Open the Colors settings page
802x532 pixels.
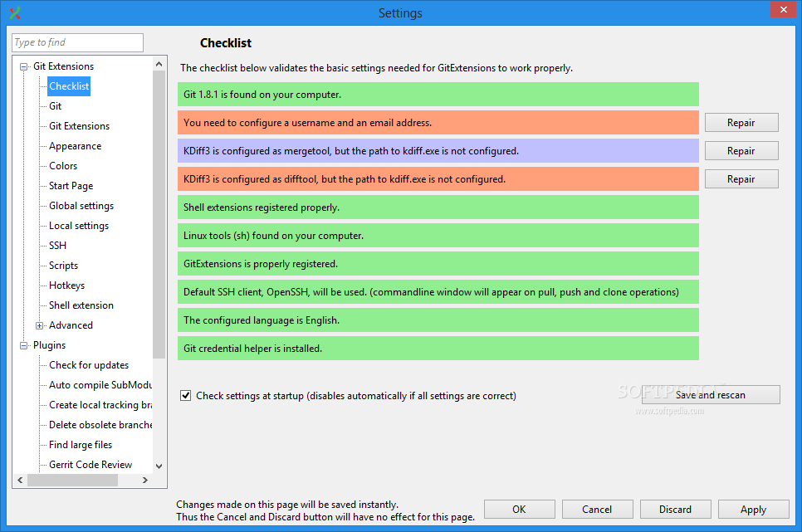coord(61,165)
